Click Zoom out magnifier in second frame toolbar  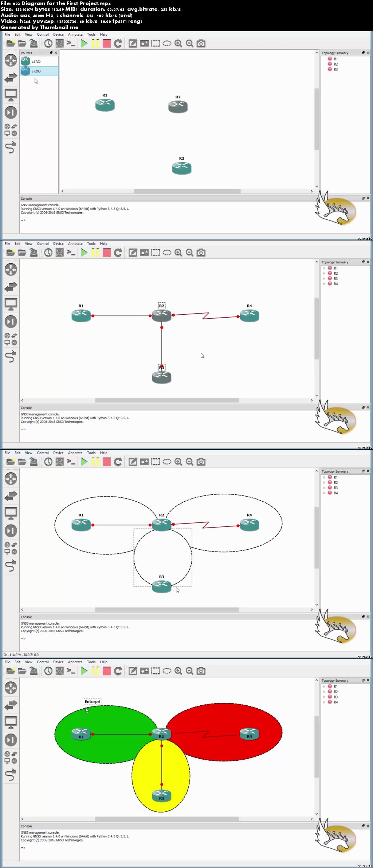click(189, 253)
